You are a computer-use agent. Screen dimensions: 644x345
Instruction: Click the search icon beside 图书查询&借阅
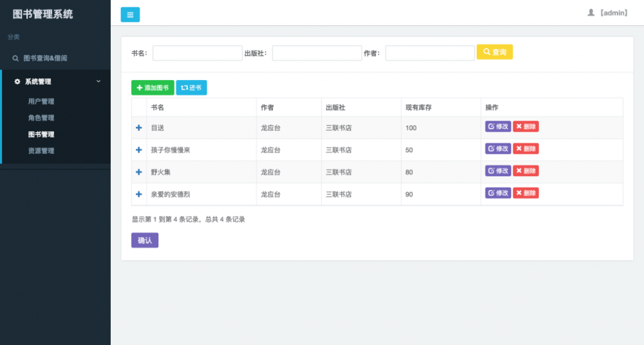tap(15, 59)
